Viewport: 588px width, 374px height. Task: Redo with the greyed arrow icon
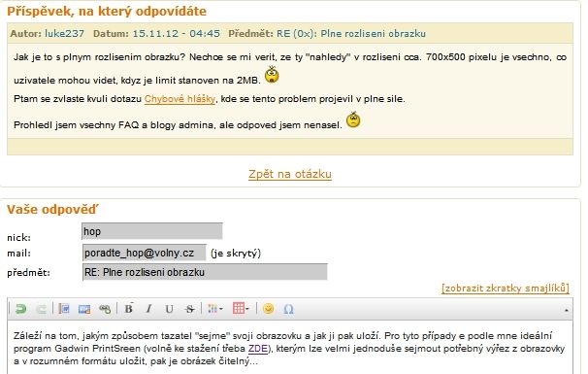42,309
